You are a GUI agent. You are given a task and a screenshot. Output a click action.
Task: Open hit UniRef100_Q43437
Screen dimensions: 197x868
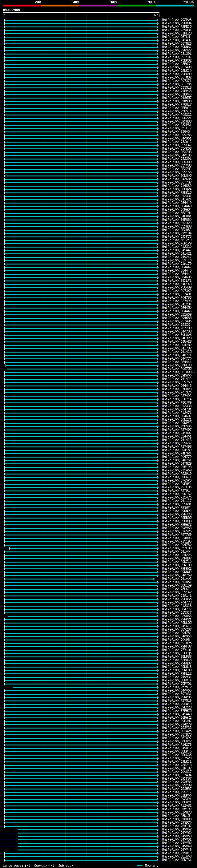[x=176, y=40]
